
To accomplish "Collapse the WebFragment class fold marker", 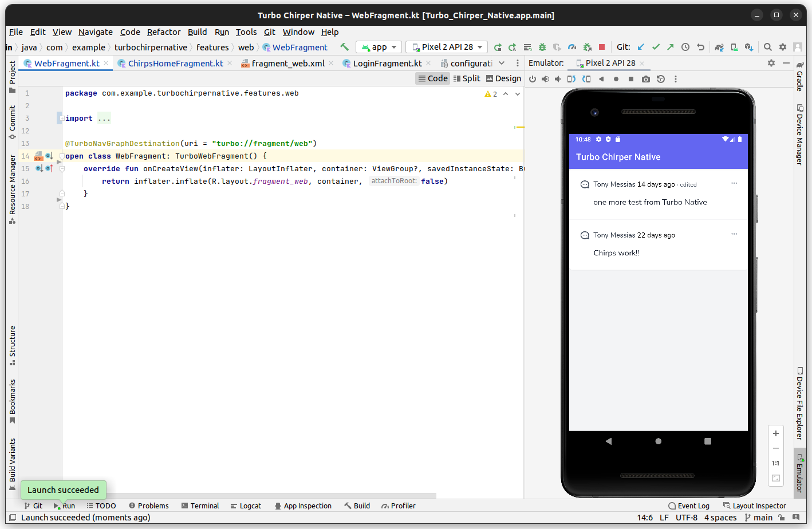I will pos(62,156).
